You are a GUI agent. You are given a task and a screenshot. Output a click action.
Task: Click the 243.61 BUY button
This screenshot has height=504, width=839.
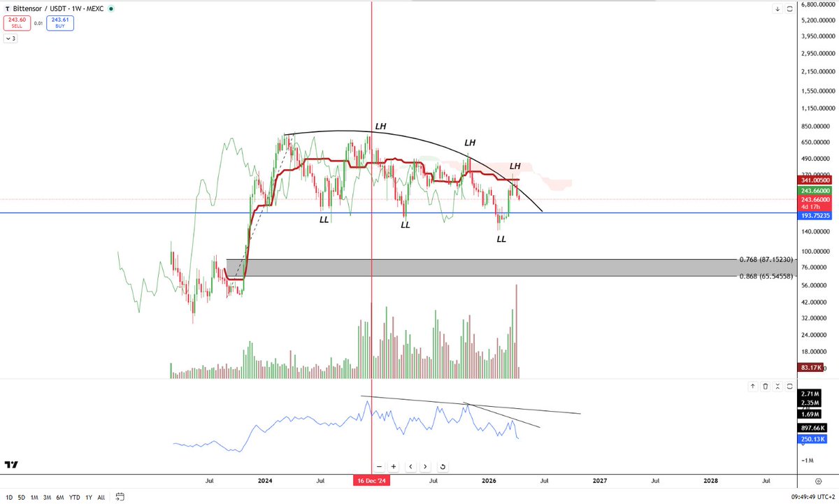coord(60,23)
